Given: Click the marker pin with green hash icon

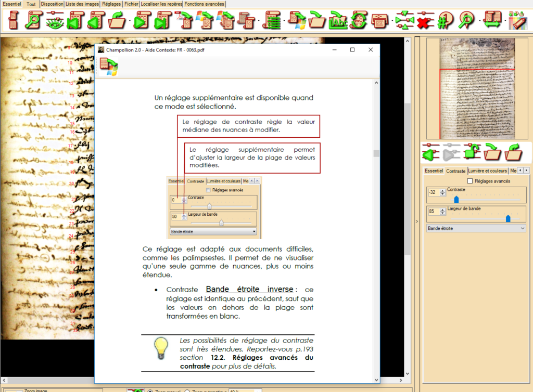Looking at the screenshot, I should coord(446,20).
